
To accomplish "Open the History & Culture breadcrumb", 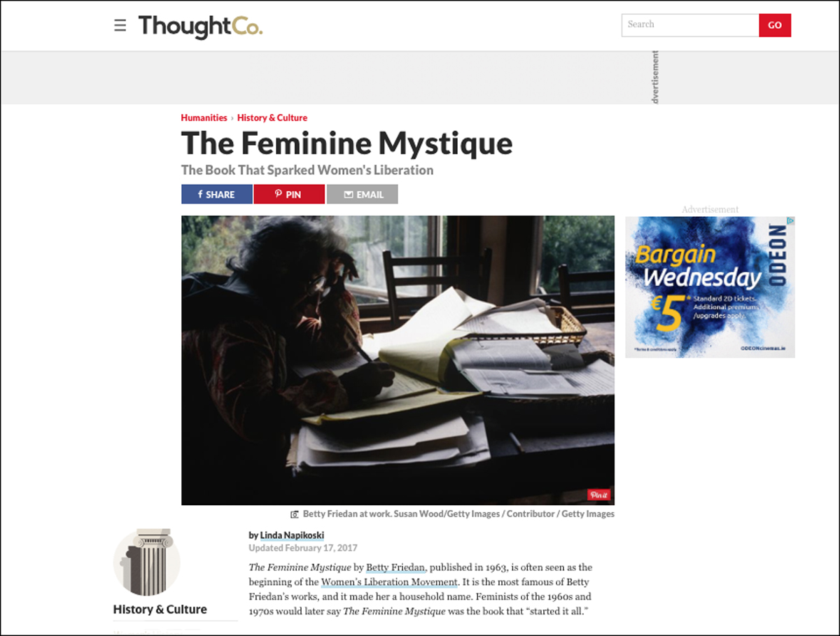I will click(x=272, y=118).
